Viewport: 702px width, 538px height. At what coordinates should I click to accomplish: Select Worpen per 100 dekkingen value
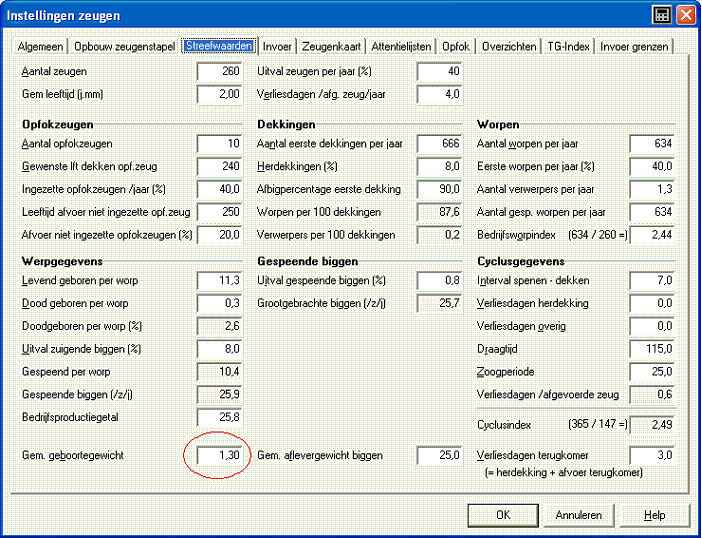click(440, 212)
